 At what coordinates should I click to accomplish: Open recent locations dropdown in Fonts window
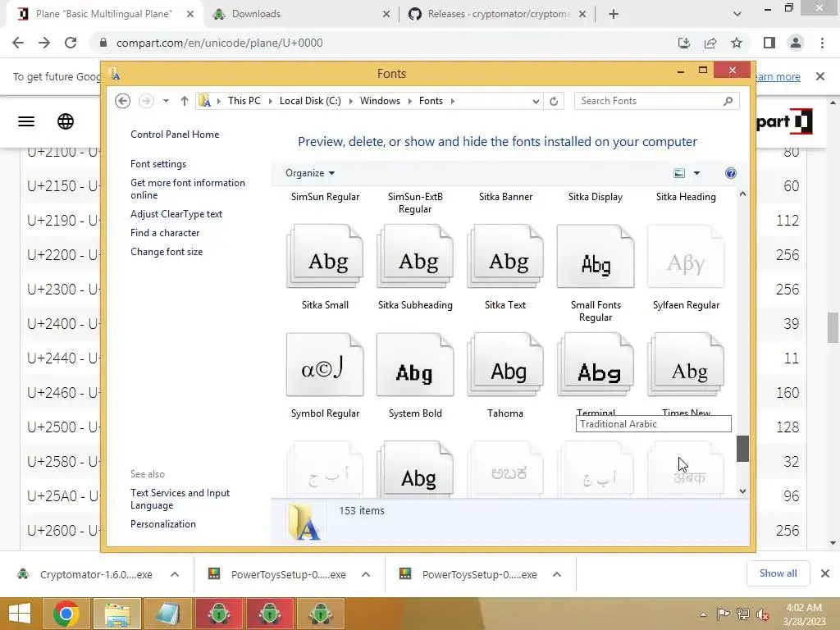[166, 101]
